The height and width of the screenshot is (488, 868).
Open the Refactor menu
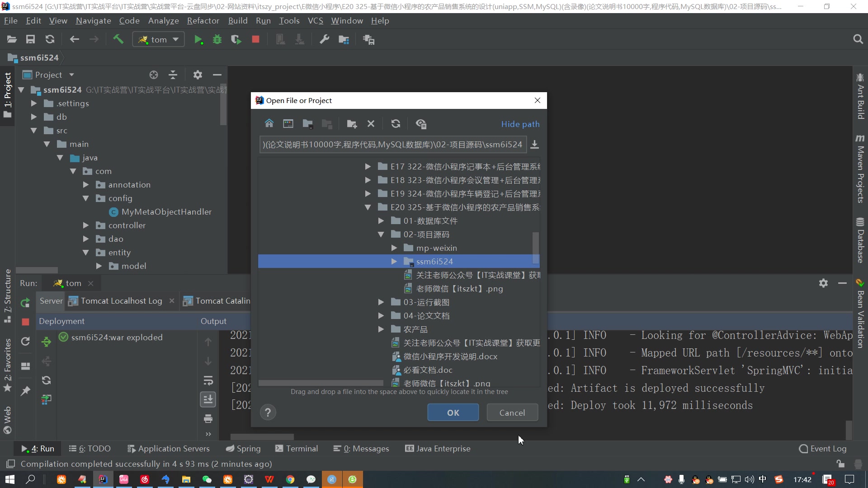[203, 21]
